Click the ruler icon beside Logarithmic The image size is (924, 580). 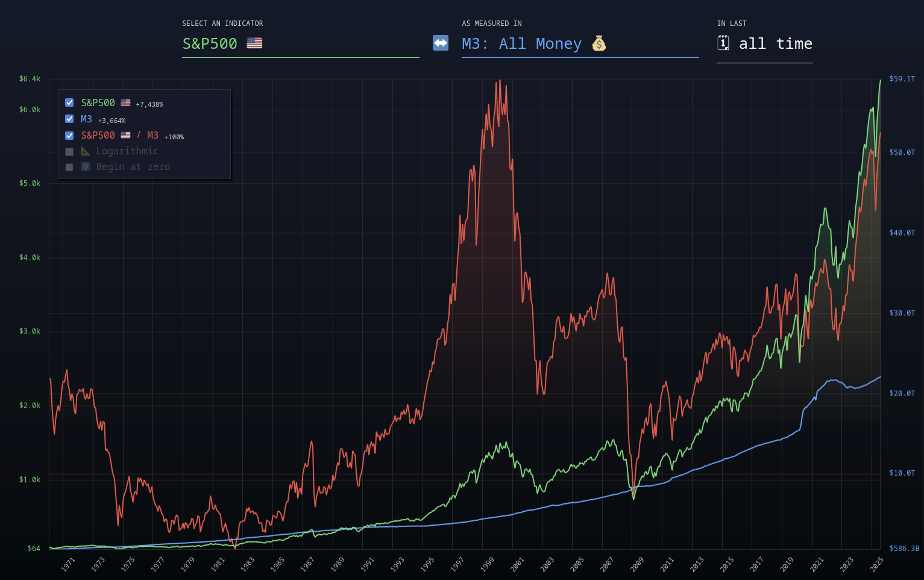pos(86,151)
